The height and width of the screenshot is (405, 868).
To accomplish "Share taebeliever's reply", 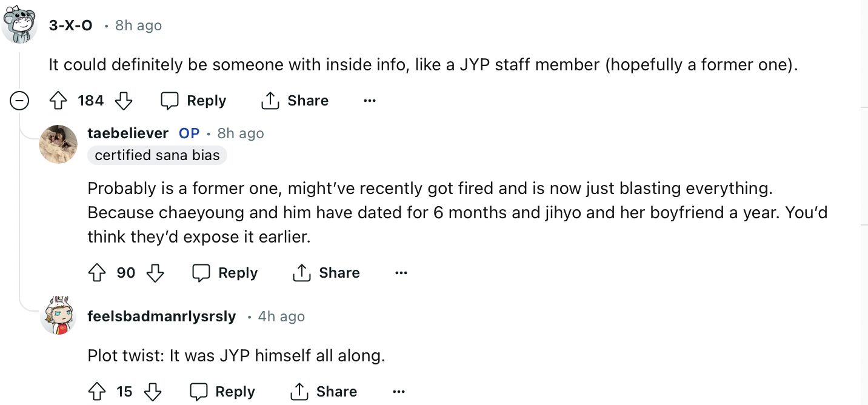I will tap(326, 273).
